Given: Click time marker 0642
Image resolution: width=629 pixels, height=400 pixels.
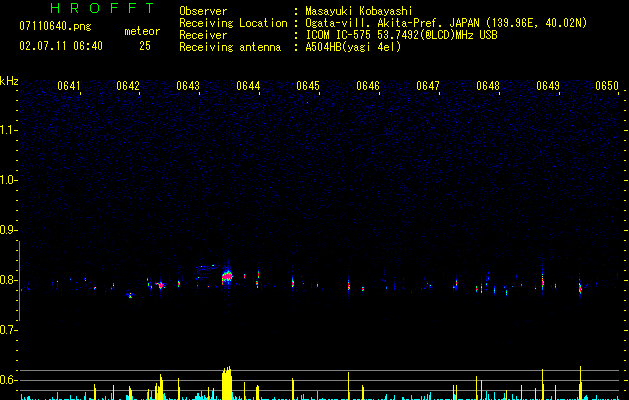Looking at the screenshot, I should click(128, 86).
